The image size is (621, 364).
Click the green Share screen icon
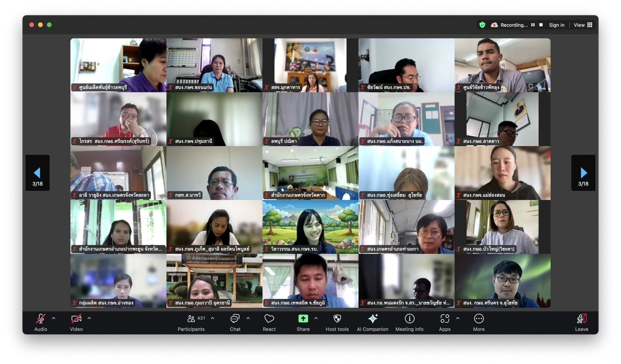[x=303, y=319]
